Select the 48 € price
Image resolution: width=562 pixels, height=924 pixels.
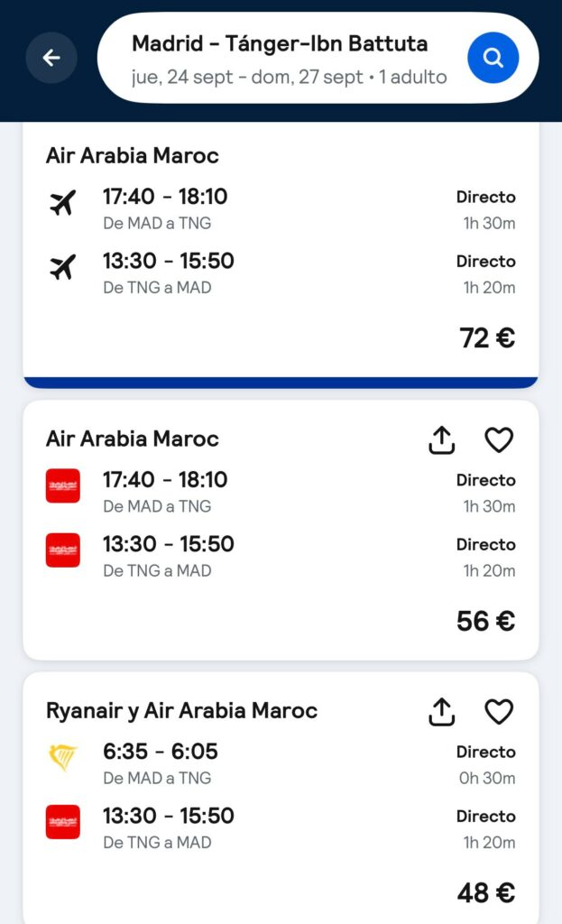tap(486, 892)
